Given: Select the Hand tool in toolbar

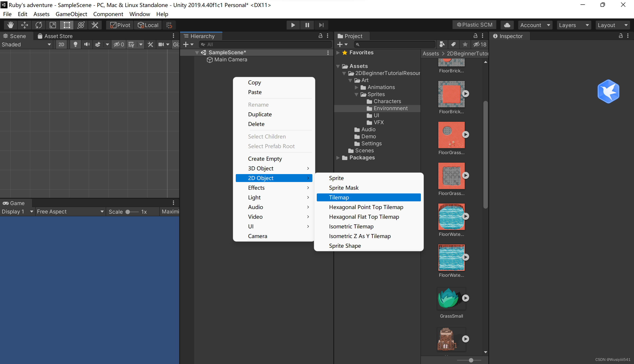Looking at the screenshot, I should click(x=10, y=25).
